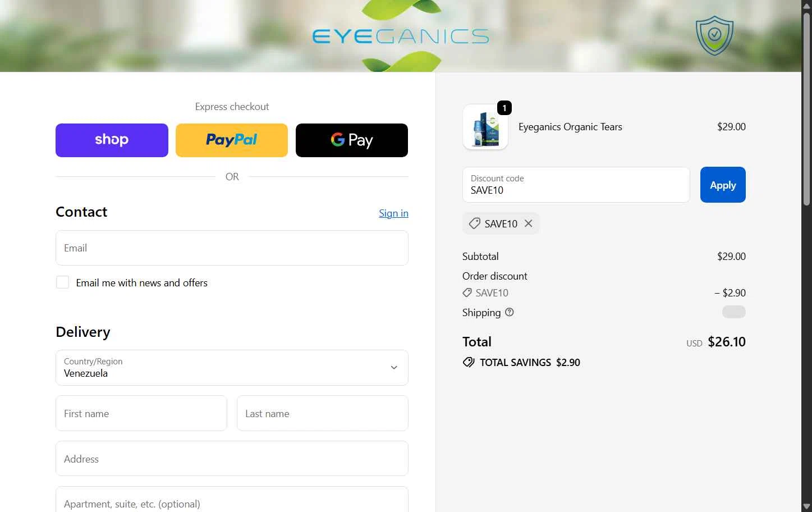Click the First name field

[x=141, y=413]
